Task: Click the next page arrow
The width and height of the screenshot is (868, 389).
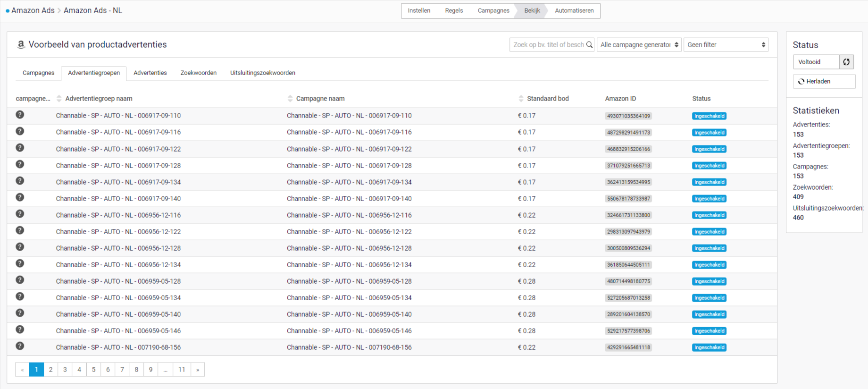Action: click(x=197, y=370)
